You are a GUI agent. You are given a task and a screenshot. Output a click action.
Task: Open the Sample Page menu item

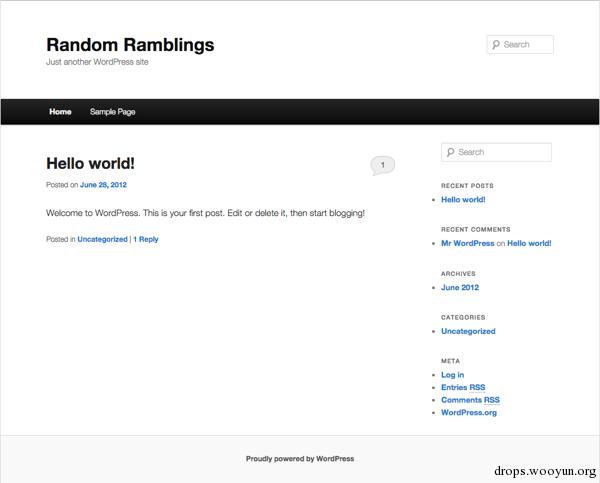point(112,112)
